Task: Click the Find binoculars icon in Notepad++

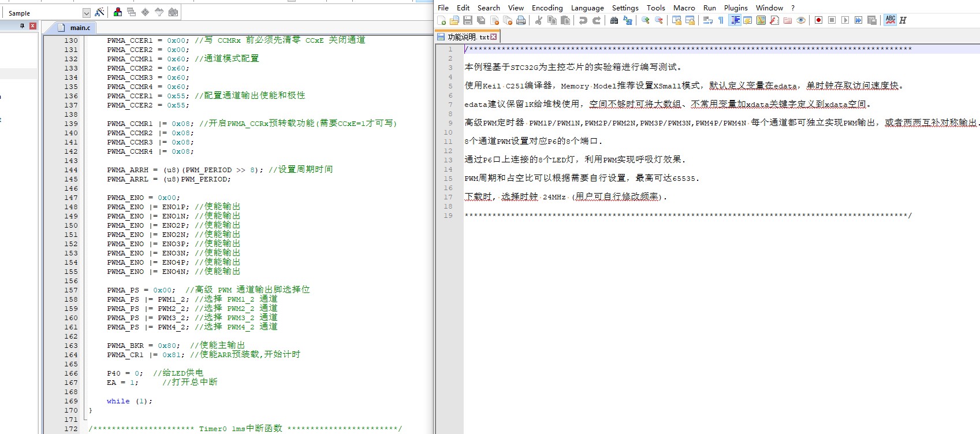Action: pos(614,20)
